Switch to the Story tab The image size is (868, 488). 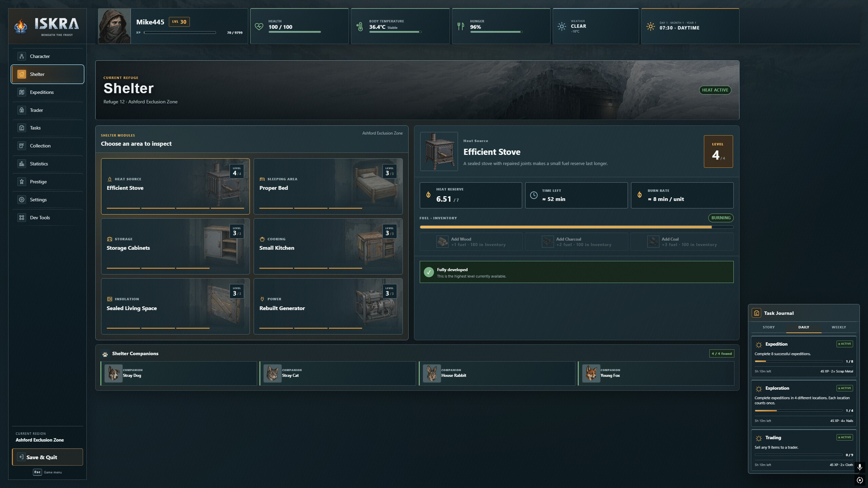[769, 327]
